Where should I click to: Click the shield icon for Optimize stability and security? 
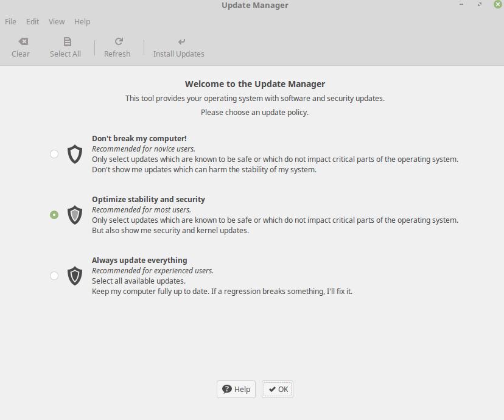[x=75, y=215]
